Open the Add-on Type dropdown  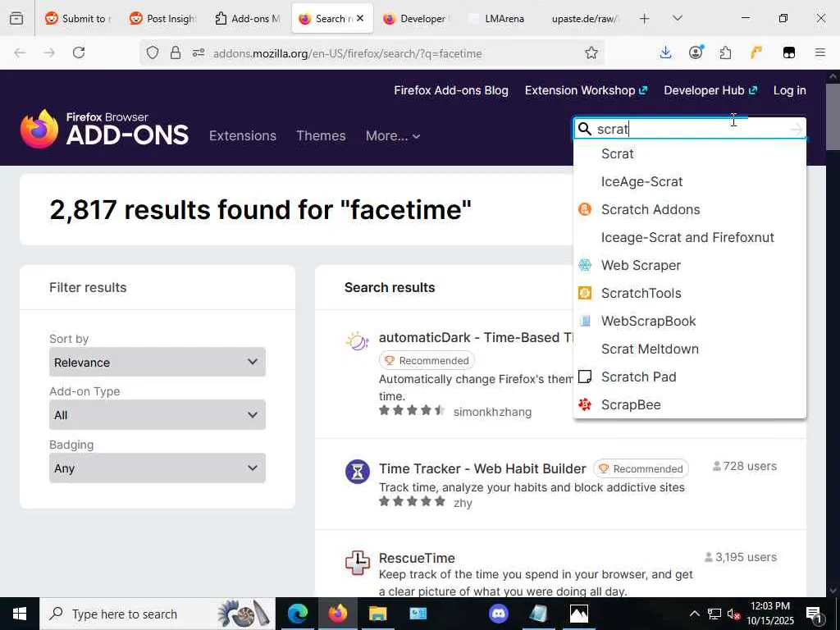pos(157,414)
